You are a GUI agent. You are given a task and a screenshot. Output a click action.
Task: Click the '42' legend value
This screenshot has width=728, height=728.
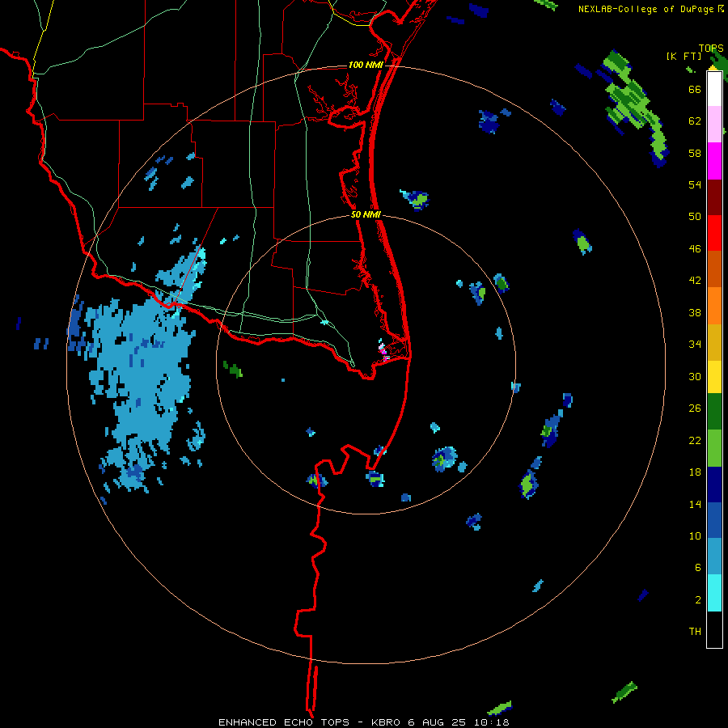(695, 281)
